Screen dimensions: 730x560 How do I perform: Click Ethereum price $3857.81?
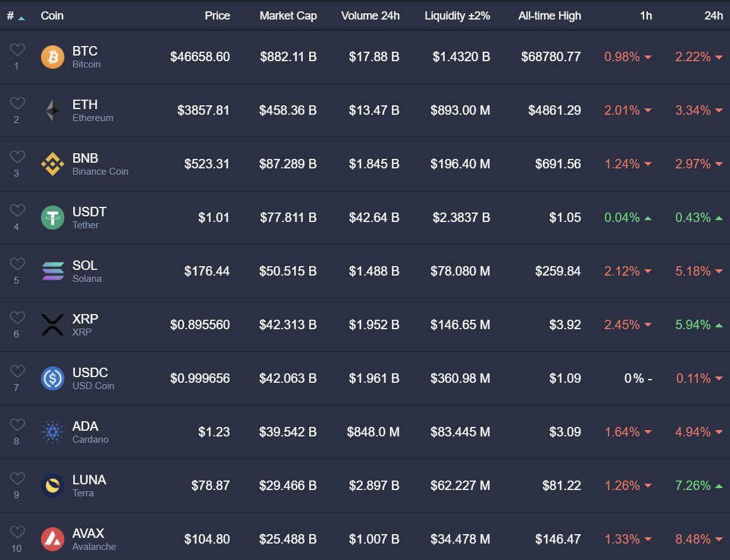[203, 110]
